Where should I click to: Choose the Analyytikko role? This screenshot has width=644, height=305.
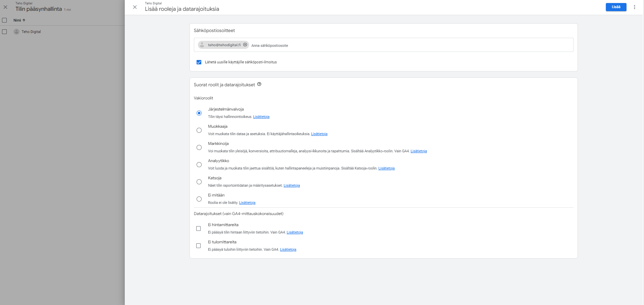(x=199, y=164)
